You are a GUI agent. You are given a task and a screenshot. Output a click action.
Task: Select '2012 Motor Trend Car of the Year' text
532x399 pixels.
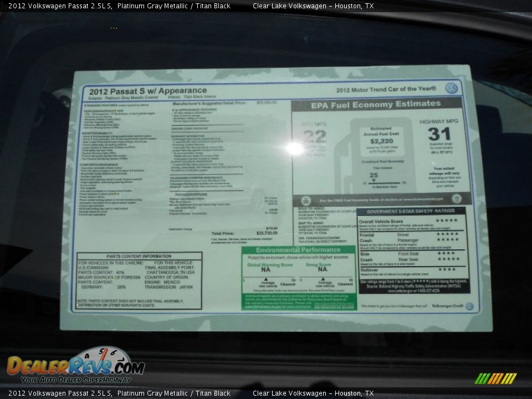coord(386,89)
